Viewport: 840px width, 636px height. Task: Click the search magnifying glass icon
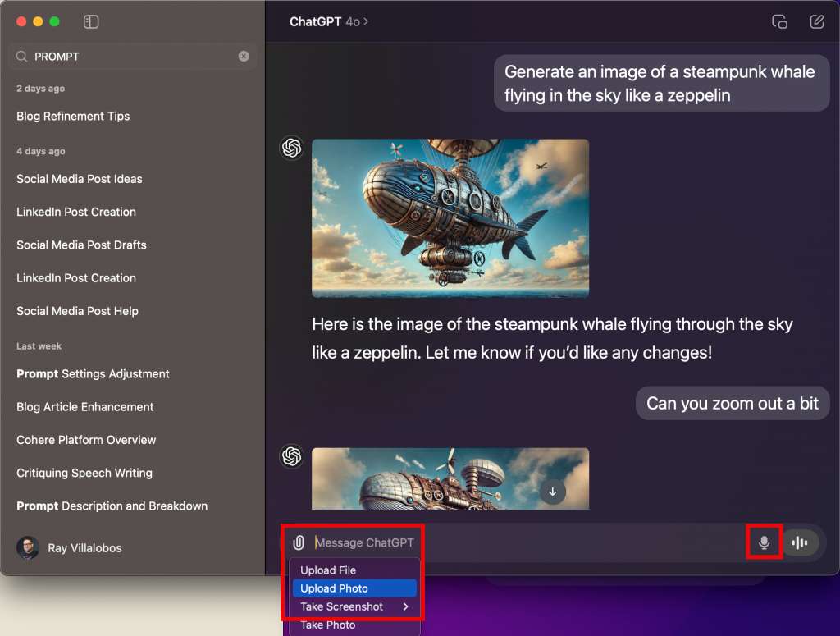coord(21,57)
